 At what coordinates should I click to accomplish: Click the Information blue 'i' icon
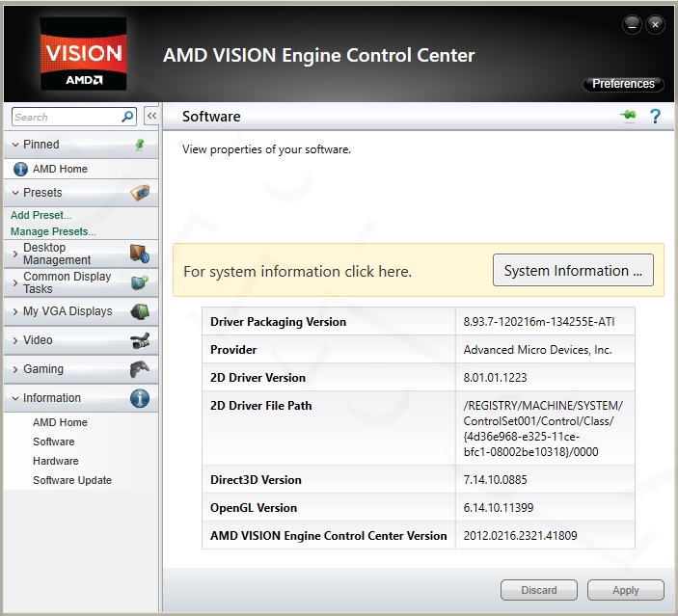[140, 398]
